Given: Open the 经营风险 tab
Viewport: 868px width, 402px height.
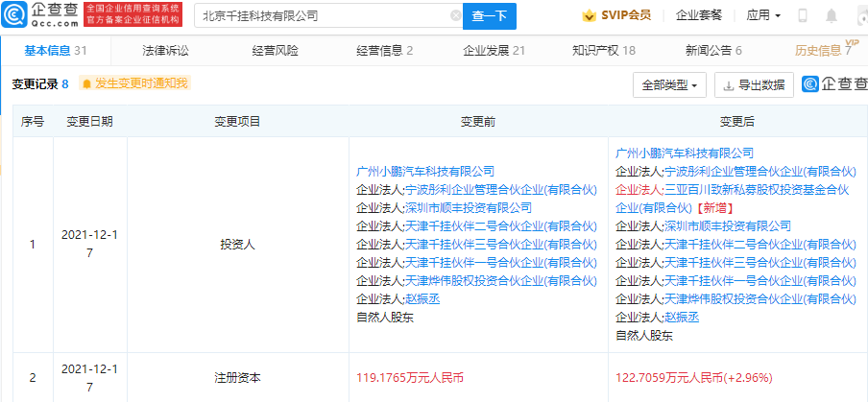Looking at the screenshot, I should [x=275, y=51].
